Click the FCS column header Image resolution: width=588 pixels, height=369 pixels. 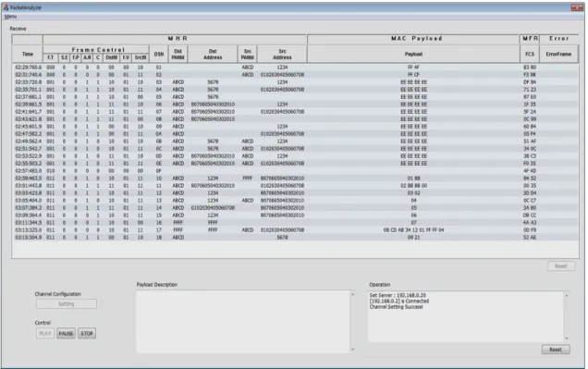[530, 54]
